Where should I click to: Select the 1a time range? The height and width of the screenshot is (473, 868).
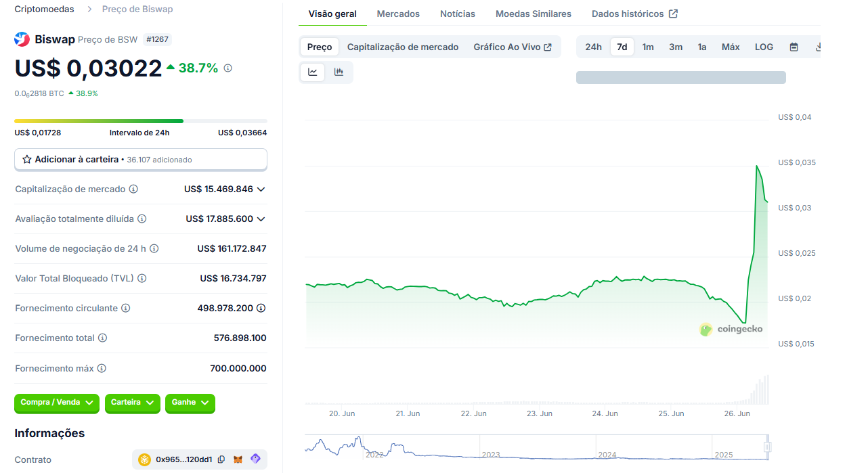(x=702, y=47)
